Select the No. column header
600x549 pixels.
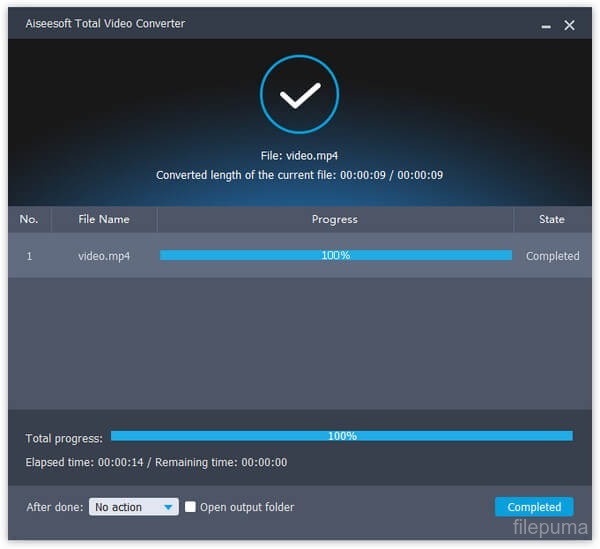(29, 219)
